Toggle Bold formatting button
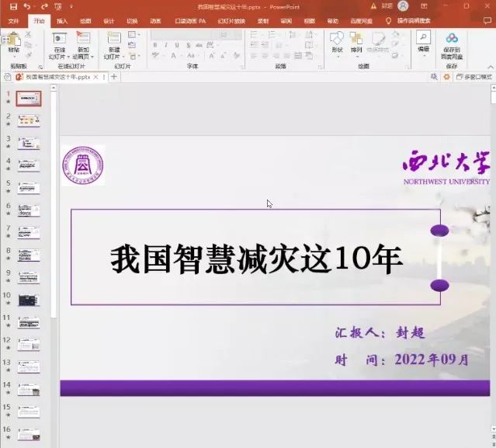The width and height of the screenshot is (496, 448). pyautogui.click(x=154, y=45)
